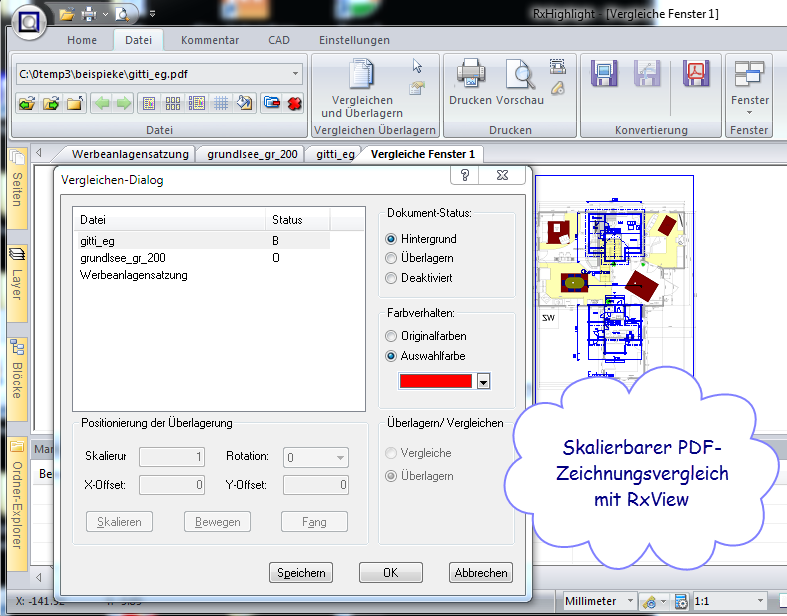Viewport: 787px width, 616px height.
Task: Open the grundlsee_gr_200 document tab
Action: coord(252,154)
